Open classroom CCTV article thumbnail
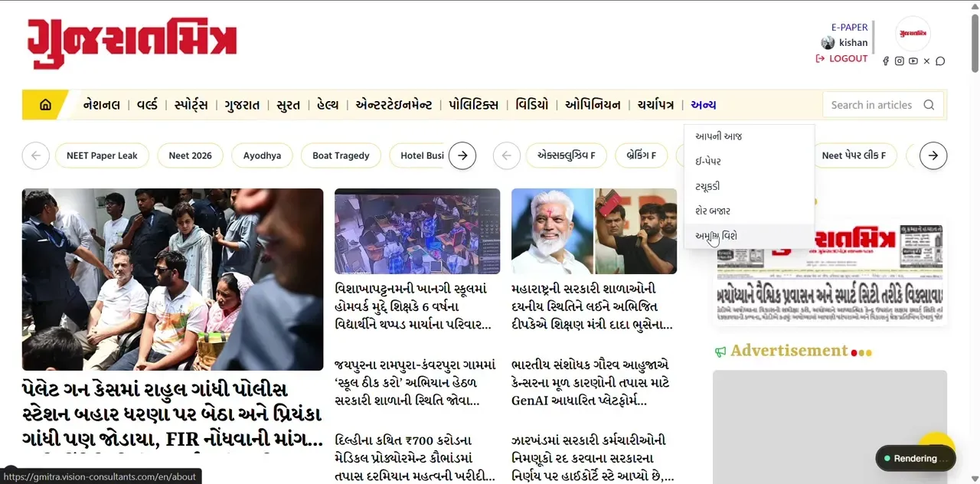This screenshot has width=980, height=484. [x=417, y=231]
